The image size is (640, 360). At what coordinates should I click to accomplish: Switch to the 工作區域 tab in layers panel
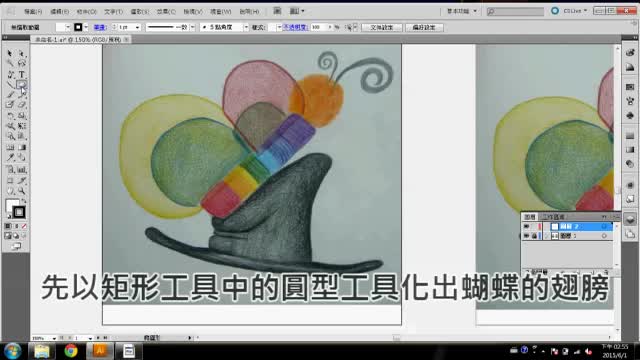tap(553, 217)
